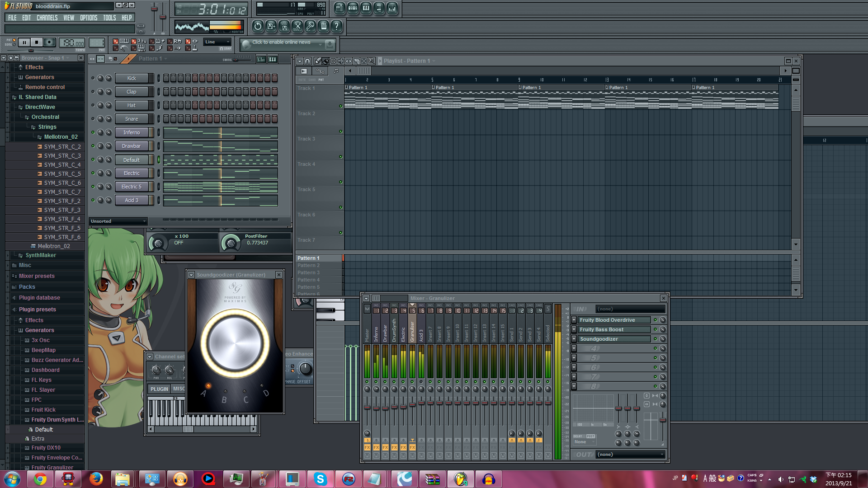Open Skype from the Windows taskbar
This screenshot has height=488, width=868.
pos(320,479)
